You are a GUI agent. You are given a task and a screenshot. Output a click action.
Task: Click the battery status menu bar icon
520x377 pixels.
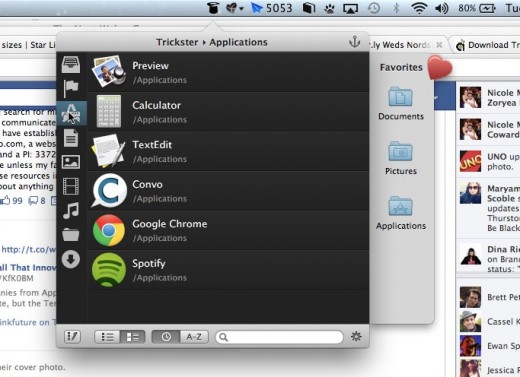tap(477, 8)
